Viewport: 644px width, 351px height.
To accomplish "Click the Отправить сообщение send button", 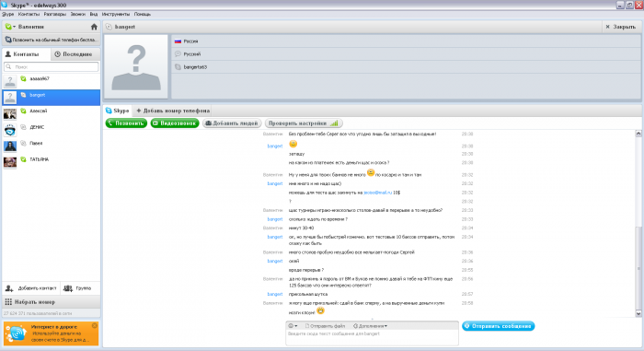I will 499,326.
